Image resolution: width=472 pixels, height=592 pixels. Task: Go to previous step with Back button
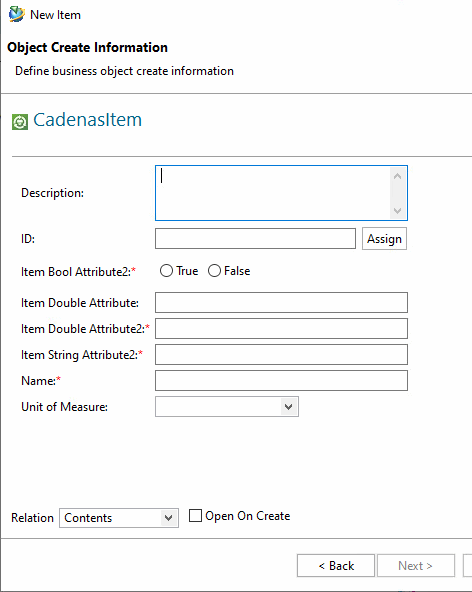click(336, 566)
